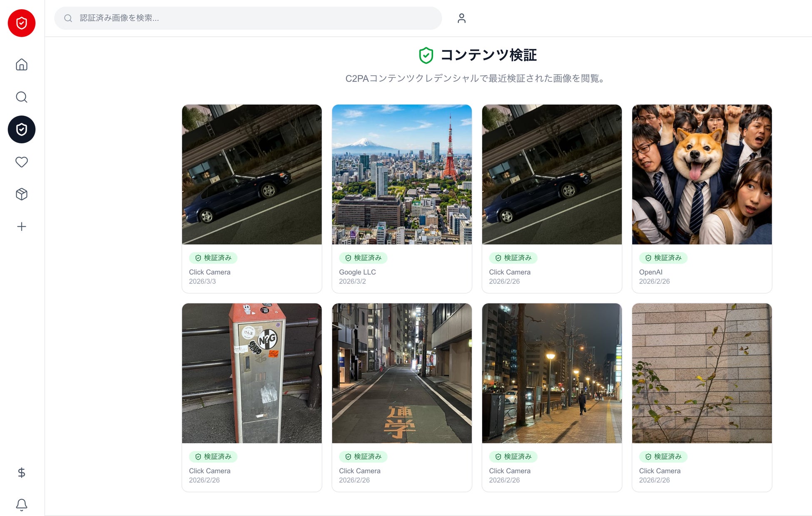Open the Shiba Inu crowd image
The width and height of the screenshot is (812, 516).
(x=702, y=174)
